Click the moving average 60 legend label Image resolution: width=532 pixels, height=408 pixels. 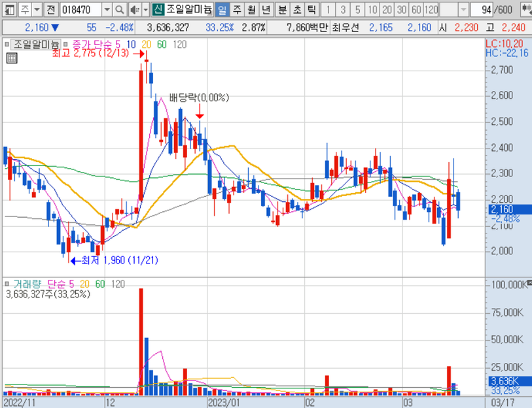point(162,44)
